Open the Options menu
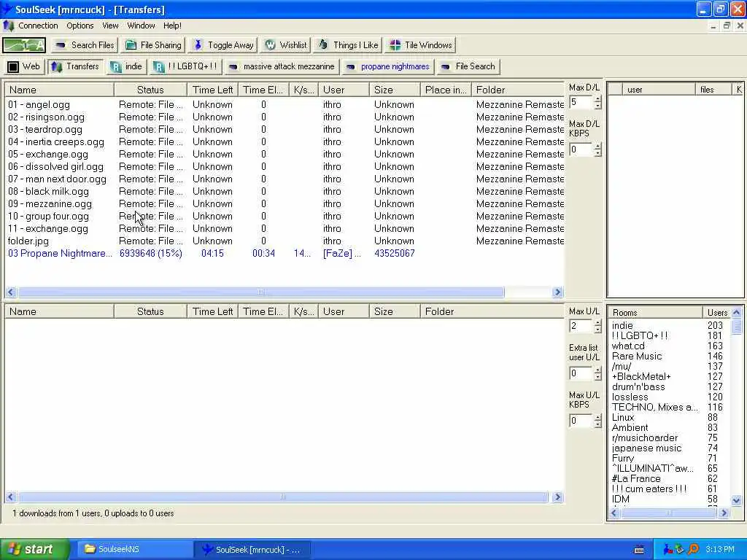This screenshot has height=560, width=747. click(80, 26)
